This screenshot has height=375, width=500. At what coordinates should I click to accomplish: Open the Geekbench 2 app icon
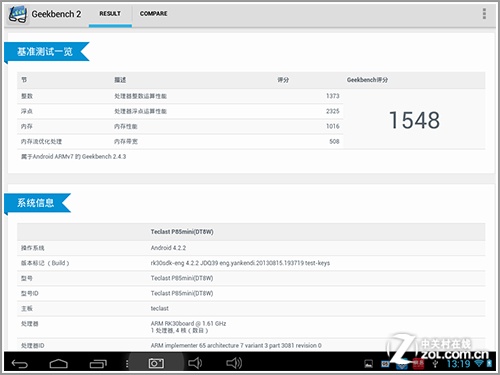18,14
